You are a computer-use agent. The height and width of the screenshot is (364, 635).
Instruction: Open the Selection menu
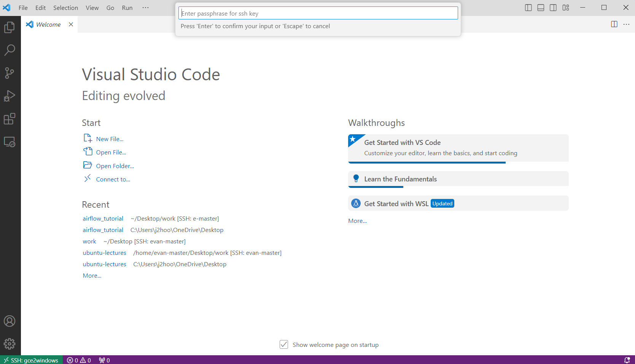pyautogui.click(x=65, y=8)
